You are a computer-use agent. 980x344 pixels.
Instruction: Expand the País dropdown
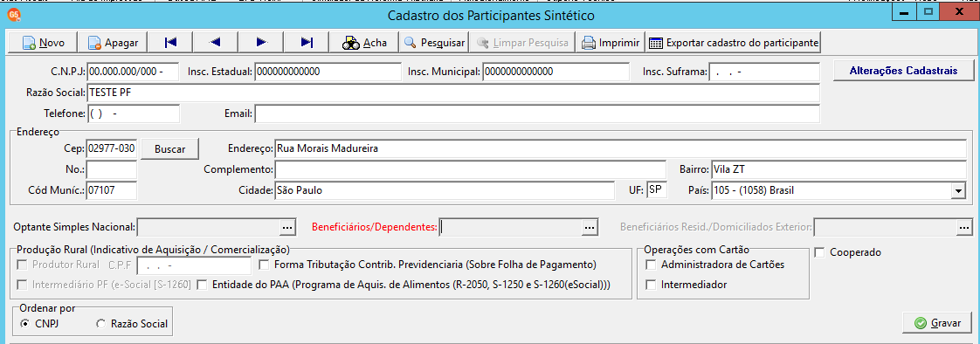pos(957,190)
